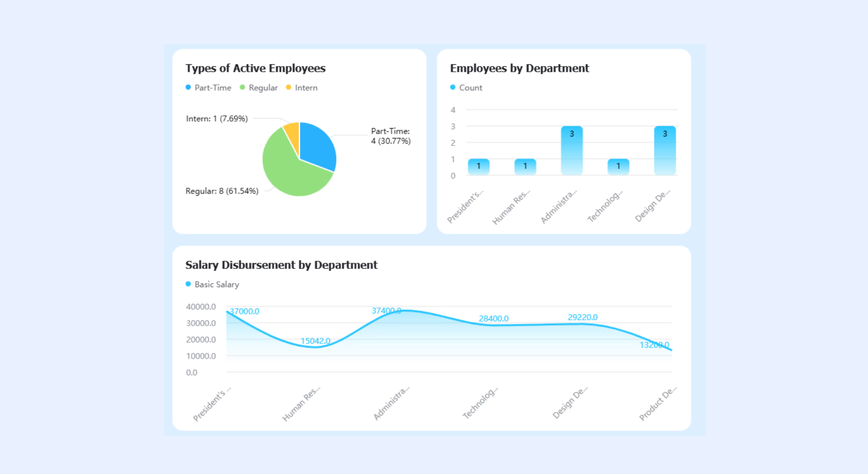Viewport: 868px width, 474px height.
Task: Click Technolog axis label in Salary Disbursement chart
Action: pyautogui.click(x=480, y=403)
